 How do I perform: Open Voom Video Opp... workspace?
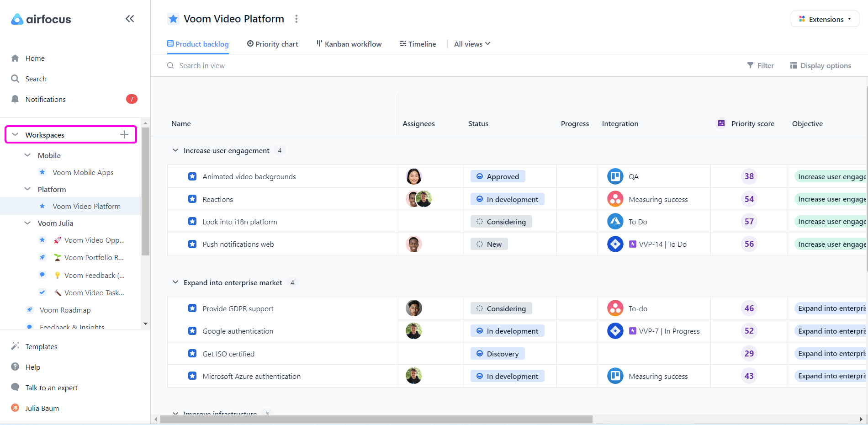(94, 240)
